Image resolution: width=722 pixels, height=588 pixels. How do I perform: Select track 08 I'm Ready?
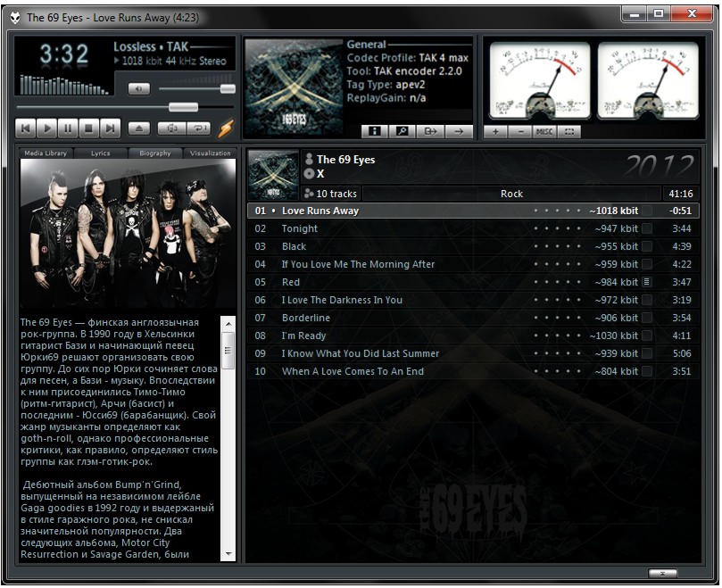click(473, 335)
